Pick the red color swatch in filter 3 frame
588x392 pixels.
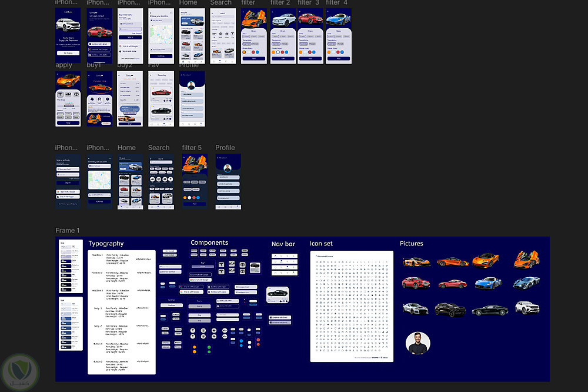click(309, 52)
